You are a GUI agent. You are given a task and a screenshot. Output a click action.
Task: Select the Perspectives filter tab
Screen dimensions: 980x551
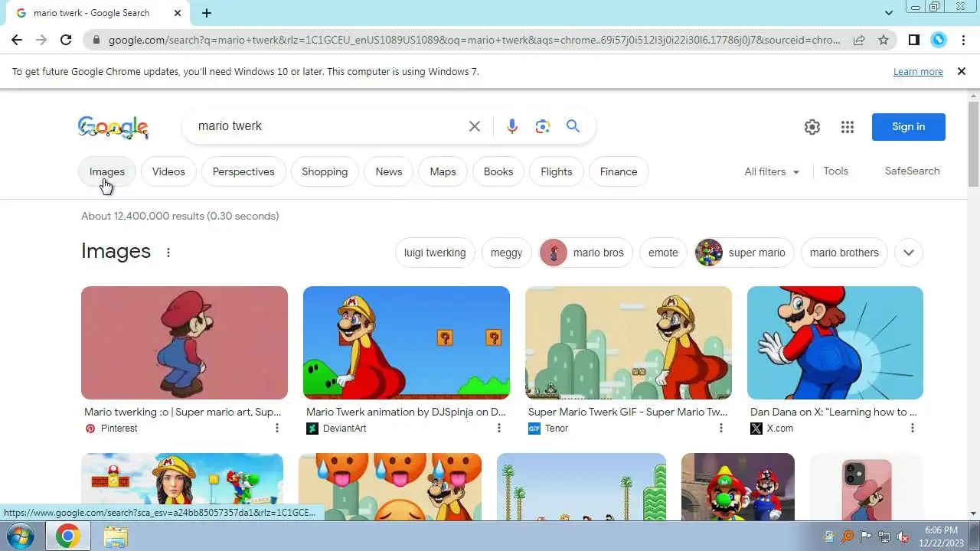click(x=243, y=171)
